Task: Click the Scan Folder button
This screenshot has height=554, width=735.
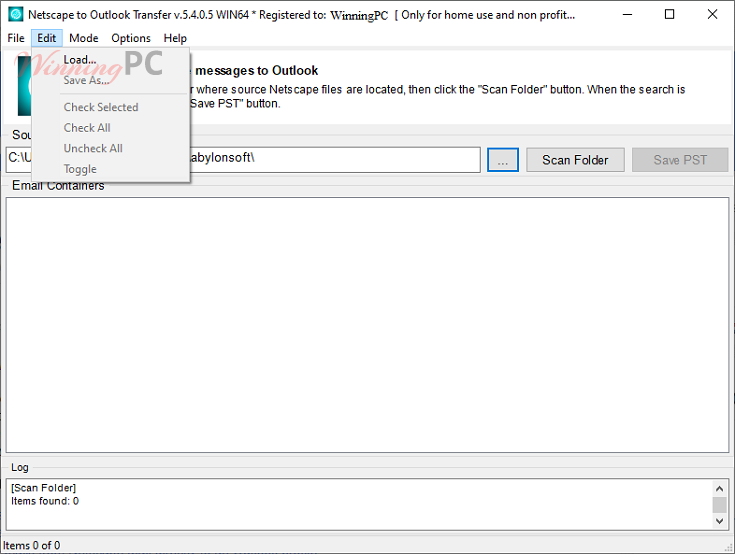Action: [x=575, y=160]
